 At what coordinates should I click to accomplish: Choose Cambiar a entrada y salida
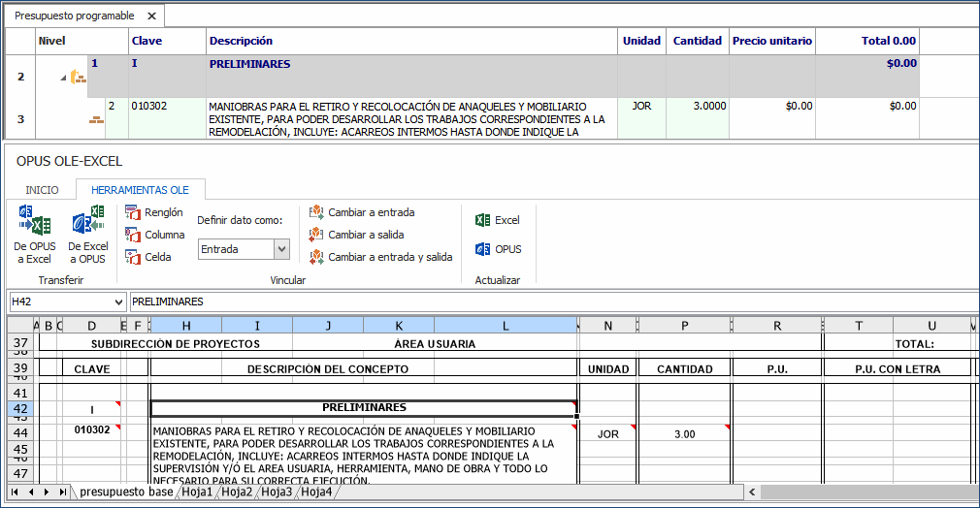tap(380, 257)
